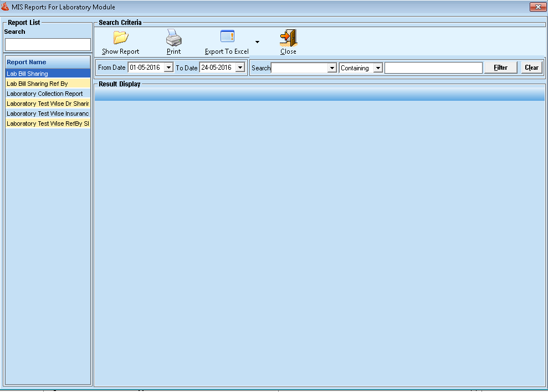Viewport: 548px width, 392px height.
Task: Open the To Date calendar dropdown
Action: [240, 68]
